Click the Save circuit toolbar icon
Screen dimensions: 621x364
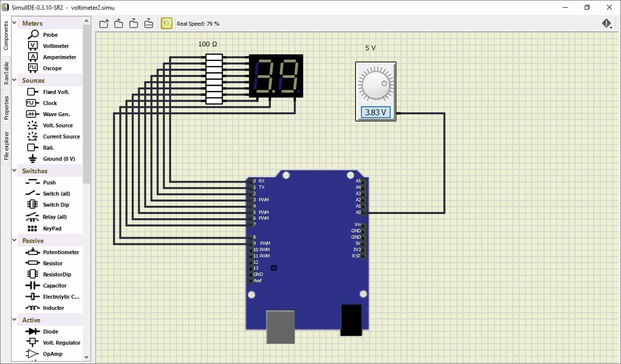(134, 24)
